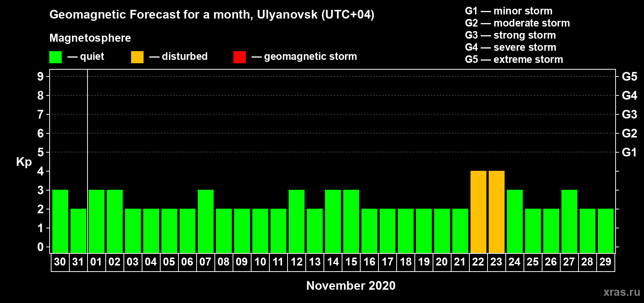Click the 'November 2020' month label
644x303 pixels.
351,286
